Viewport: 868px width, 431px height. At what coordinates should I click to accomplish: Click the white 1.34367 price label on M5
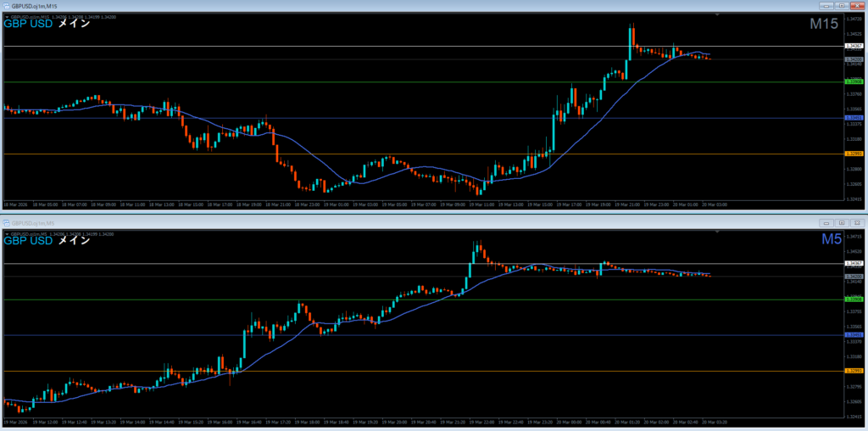pyautogui.click(x=854, y=264)
